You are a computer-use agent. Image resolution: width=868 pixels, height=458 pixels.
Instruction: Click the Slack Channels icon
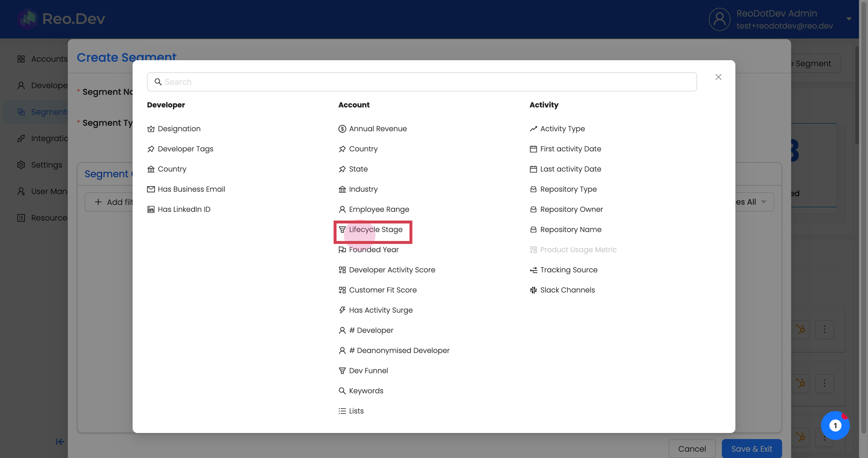pyautogui.click(x=533, y=290)
